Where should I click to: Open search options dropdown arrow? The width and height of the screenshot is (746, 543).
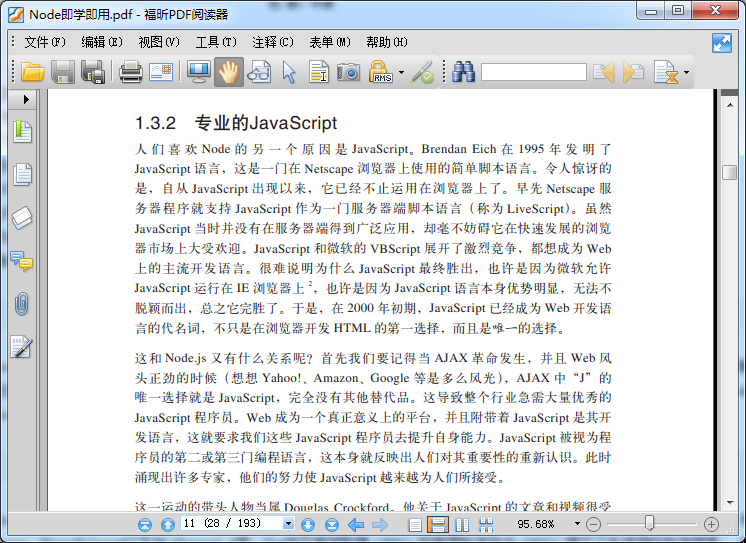coord(686,72)
